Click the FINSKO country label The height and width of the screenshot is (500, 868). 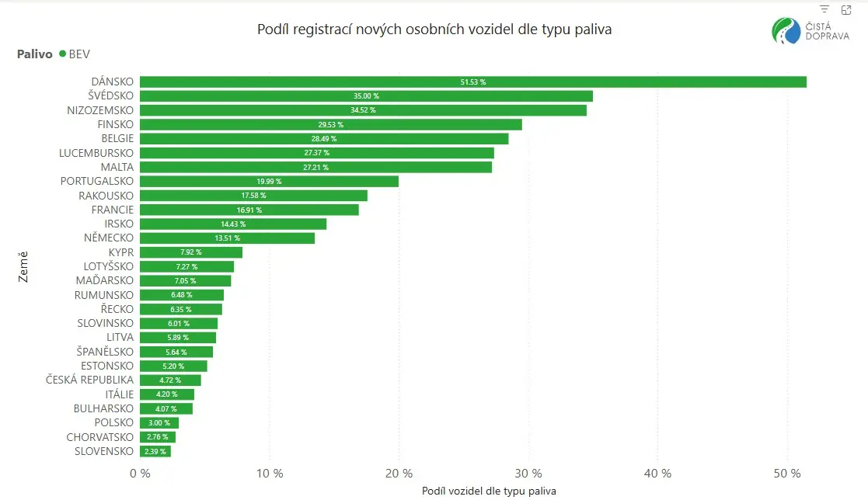(x=116, y=124)
